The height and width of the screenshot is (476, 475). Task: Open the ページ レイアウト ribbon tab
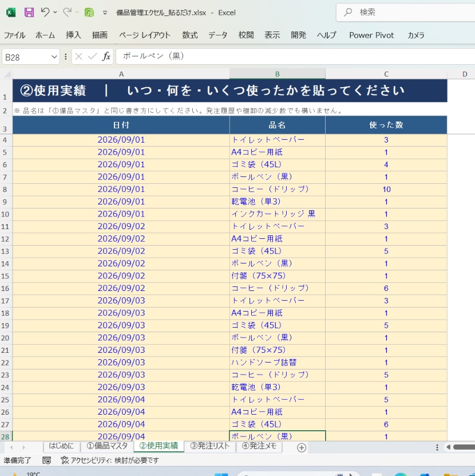click(145, 35)
